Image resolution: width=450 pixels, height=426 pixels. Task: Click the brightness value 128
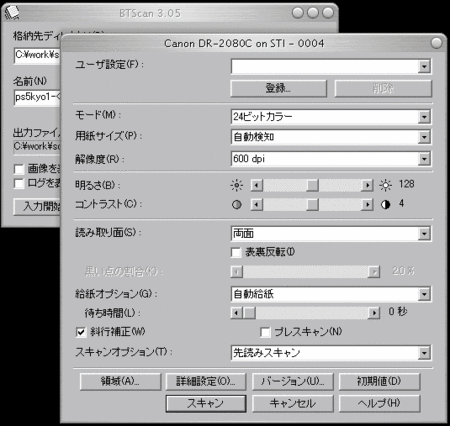click(406, 184)
